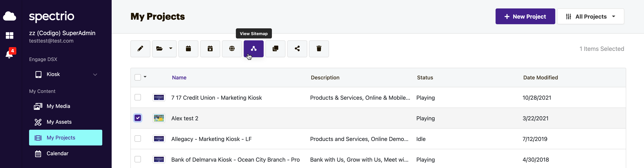This screenshot has height=168, width=644.
Task: Delete selected project with trash icon
Action: pos(319,49)
